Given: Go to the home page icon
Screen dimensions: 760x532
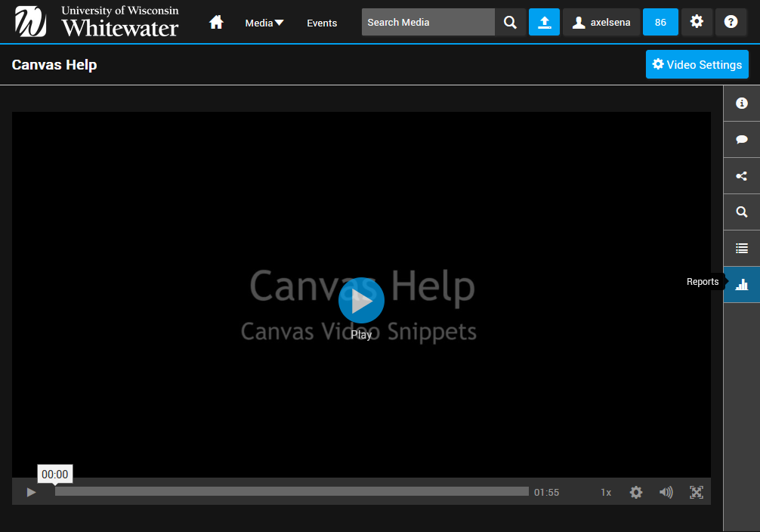Looking at the screenshot, I should 216,23.
